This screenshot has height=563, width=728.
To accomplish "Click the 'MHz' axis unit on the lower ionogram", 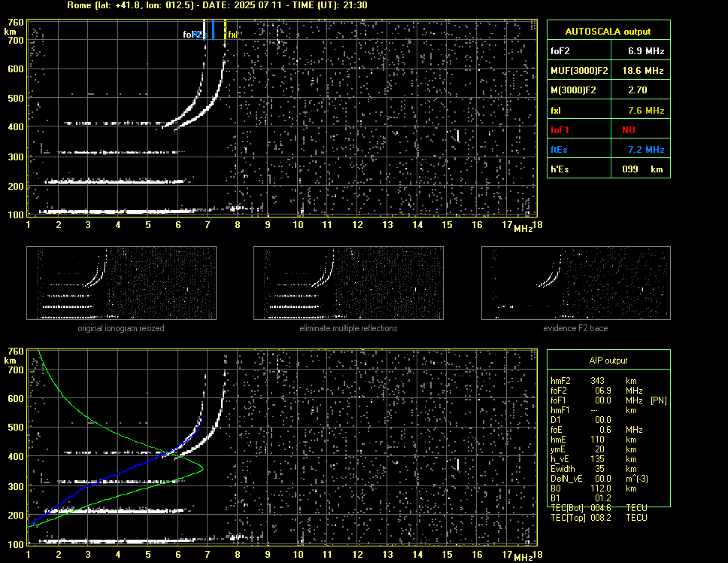I will pos(523,558).
